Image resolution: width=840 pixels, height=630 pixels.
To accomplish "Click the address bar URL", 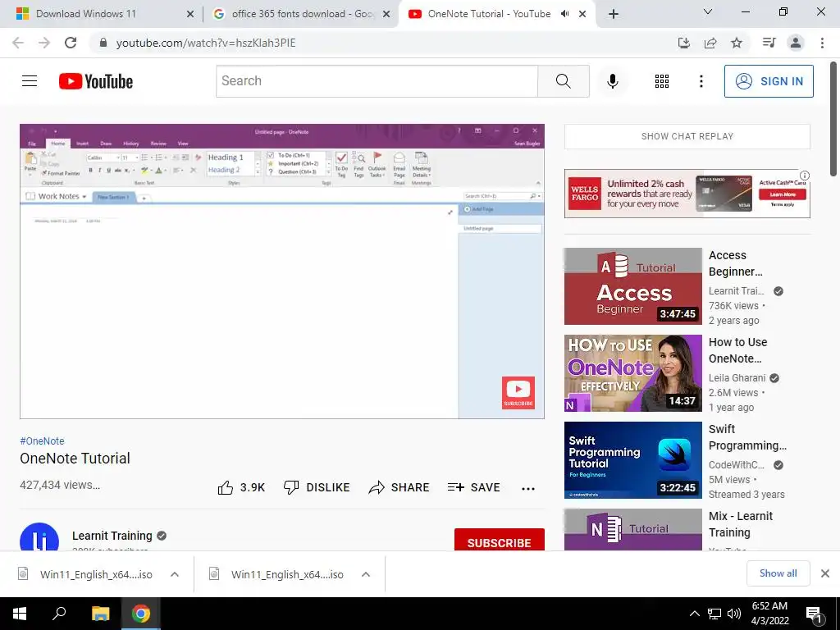I will 206,43.
